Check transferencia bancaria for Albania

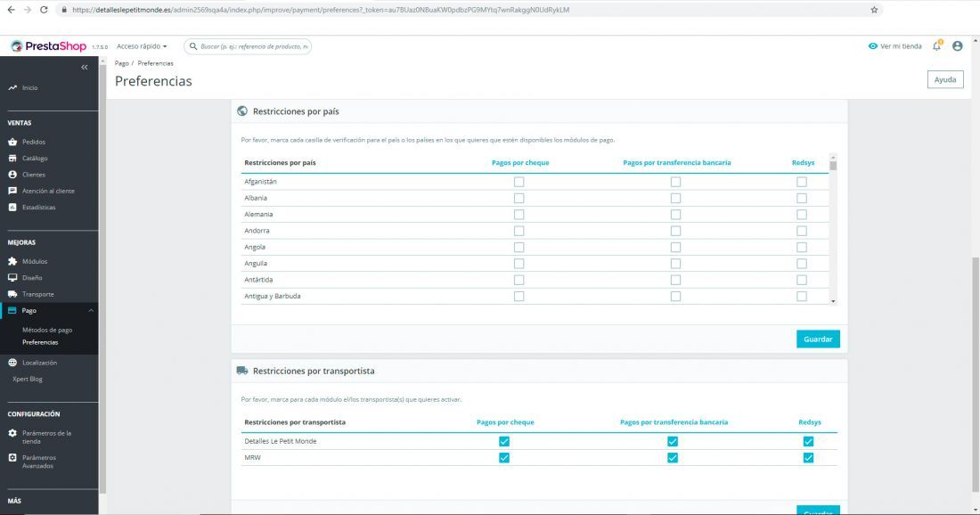(x=675, y=198)
